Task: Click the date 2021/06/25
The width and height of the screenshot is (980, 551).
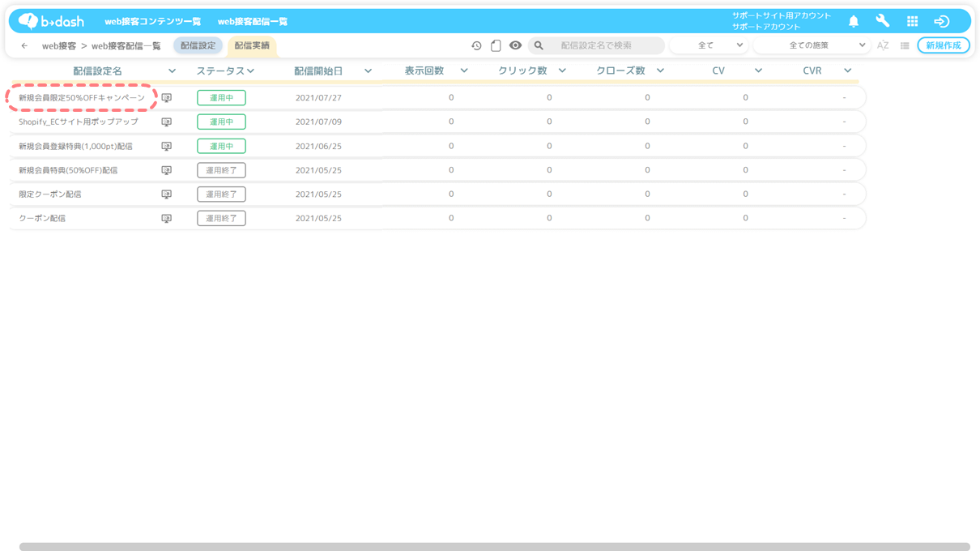Action: (318, 146)
